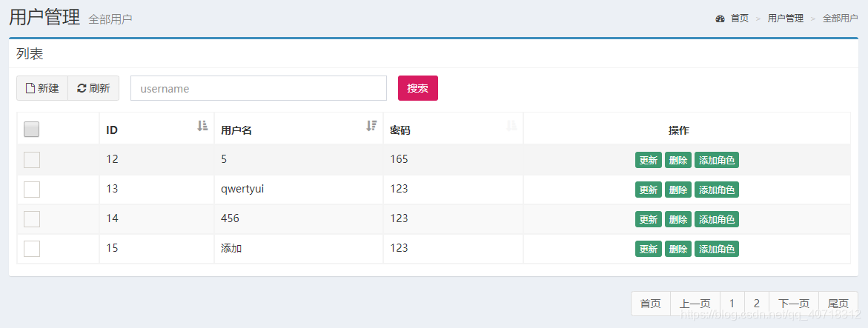Click the 用户名 column header text
The image size is (868, 328).
(x=236, y=130)
